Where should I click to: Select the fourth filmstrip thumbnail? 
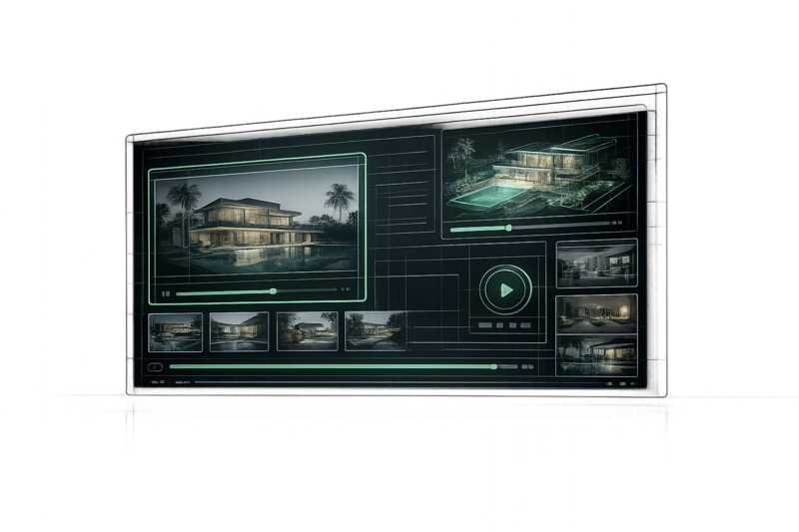tap(376, 331)
